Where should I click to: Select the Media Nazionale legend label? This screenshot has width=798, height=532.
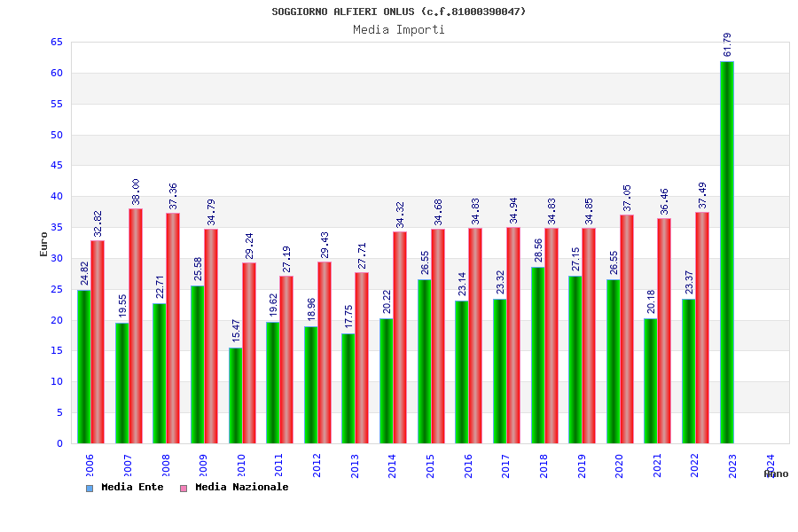242,487
